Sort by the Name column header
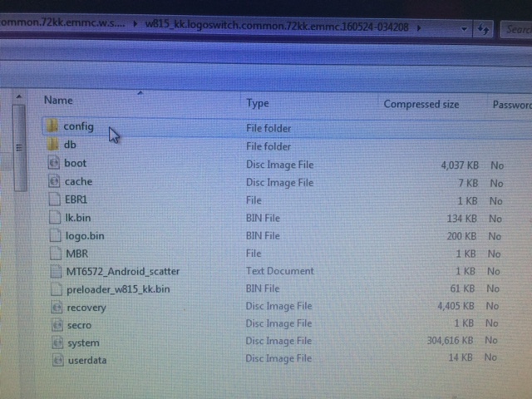This screenshot has height=399, width=532. pyautogui.click(x=58, y=101)
